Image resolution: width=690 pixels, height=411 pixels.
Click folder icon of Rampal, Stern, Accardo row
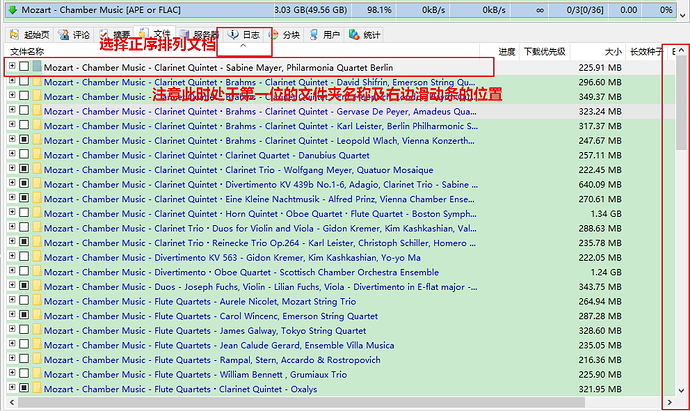(37, 359)
